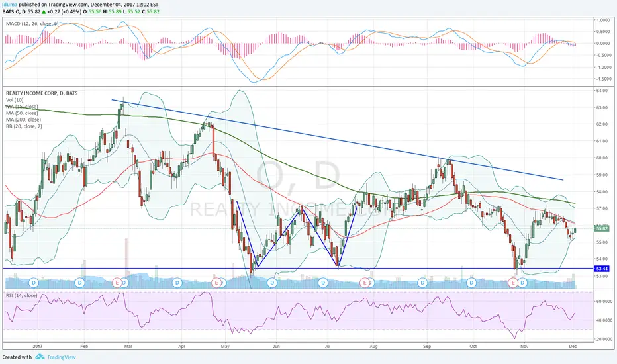Click the May label on time axis
Image resolution: width=617 pixels, height=364 pixels.
225,347
